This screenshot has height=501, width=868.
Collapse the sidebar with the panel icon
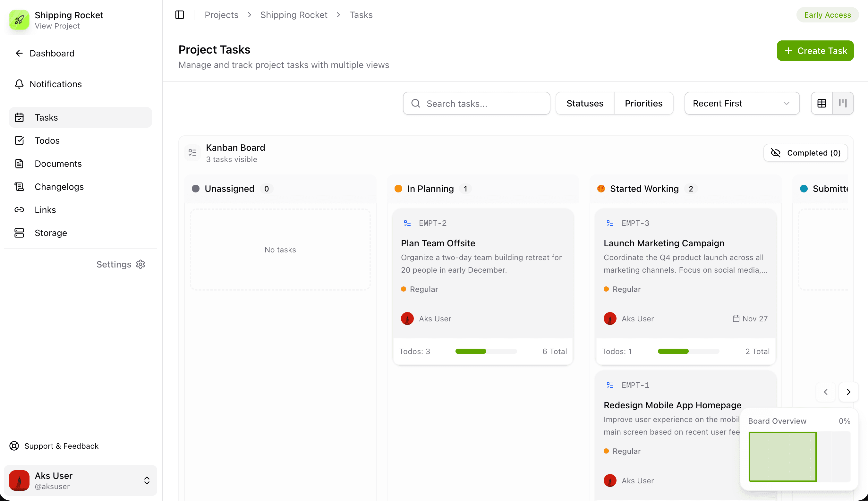[179, 15]
